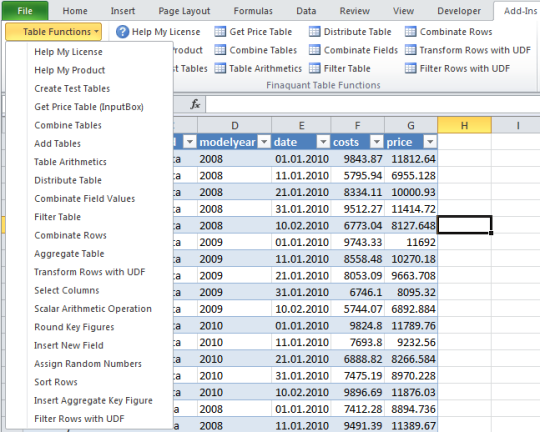Click the Table Arithmetics ribbon icon
This screenshot has width=540, height=432.
(x=220, y=68)
